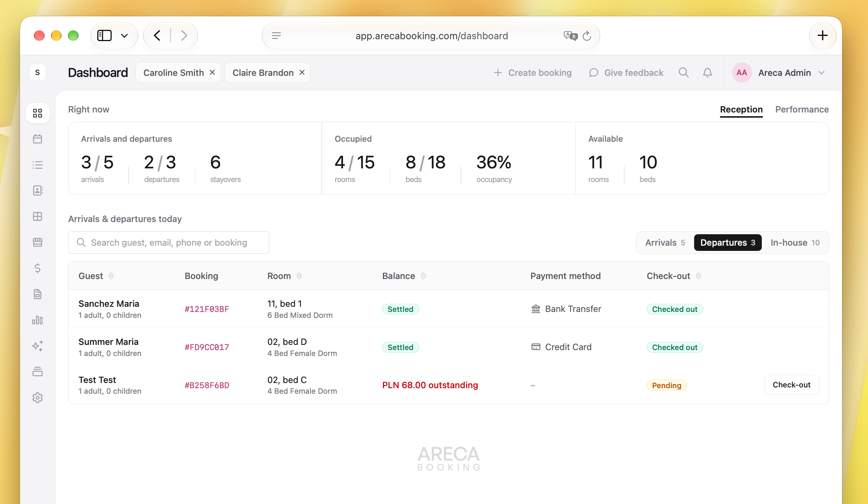Image resolution: width=868 pixels, height=504 pixels.
Task: Expand the browser sidebar dropdown chevron
Action: coord(124,36)
